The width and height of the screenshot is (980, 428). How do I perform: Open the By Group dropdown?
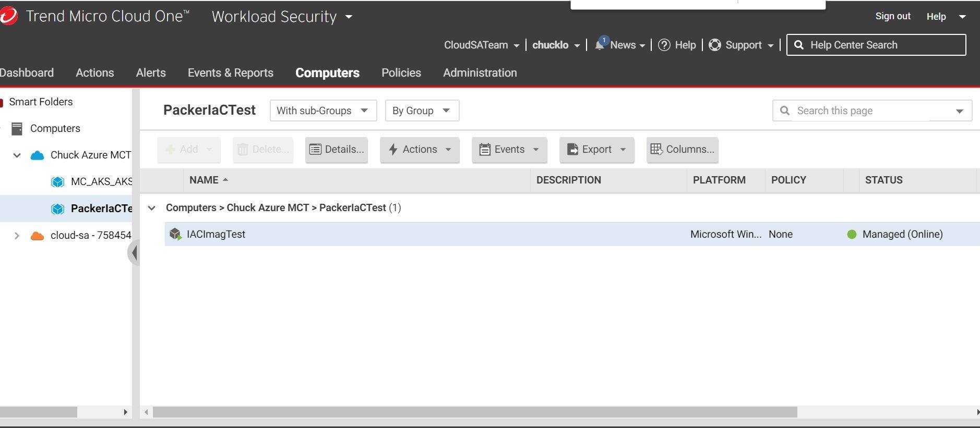[x=422, y=111]
